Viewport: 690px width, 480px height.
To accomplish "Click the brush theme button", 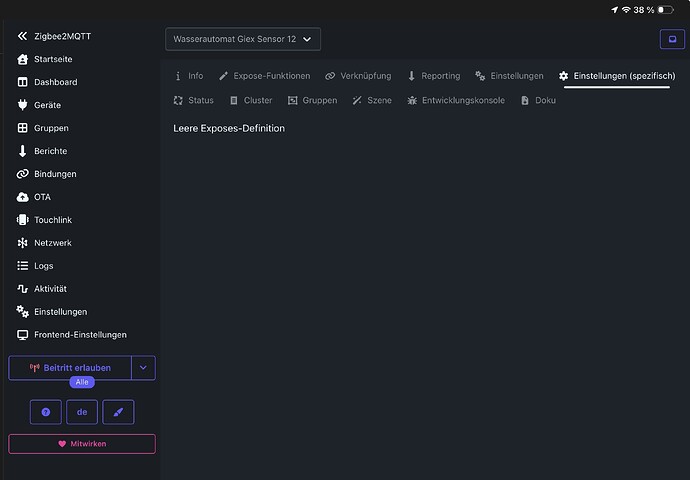I will 118,412.
